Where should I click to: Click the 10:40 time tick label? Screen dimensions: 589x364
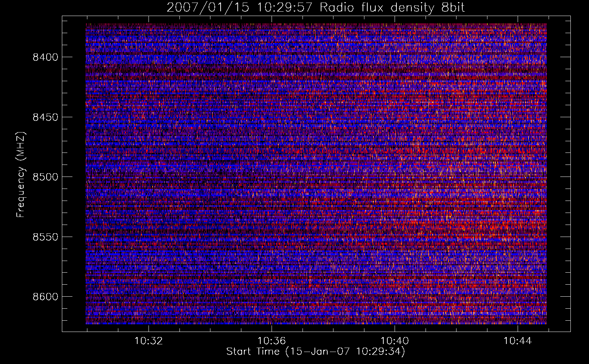click(x=395, y=341)
